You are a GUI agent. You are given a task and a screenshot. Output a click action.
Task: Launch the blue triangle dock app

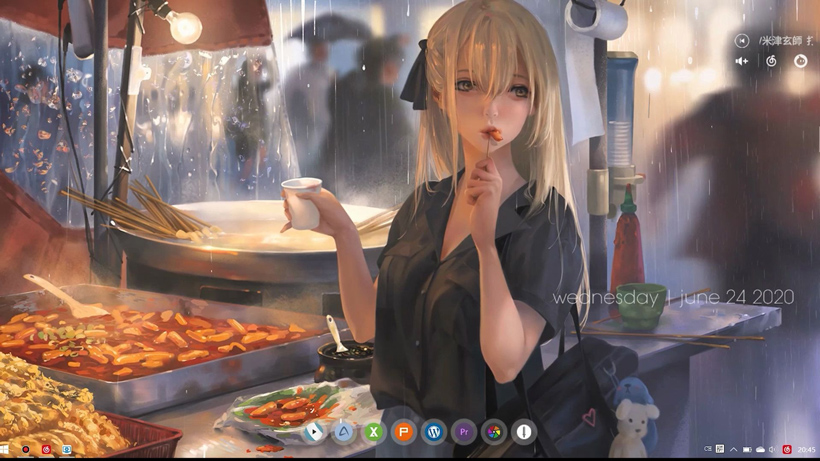344,432
